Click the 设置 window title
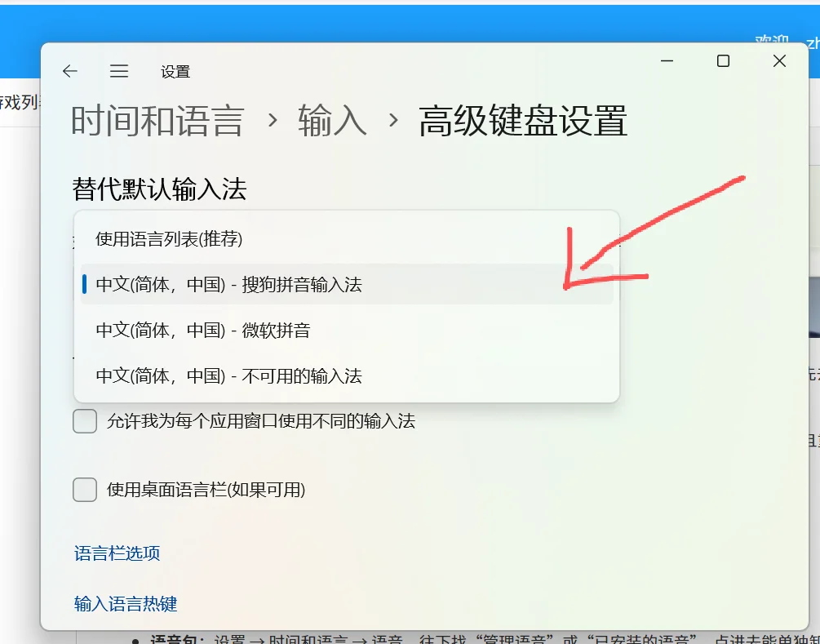 175,72
